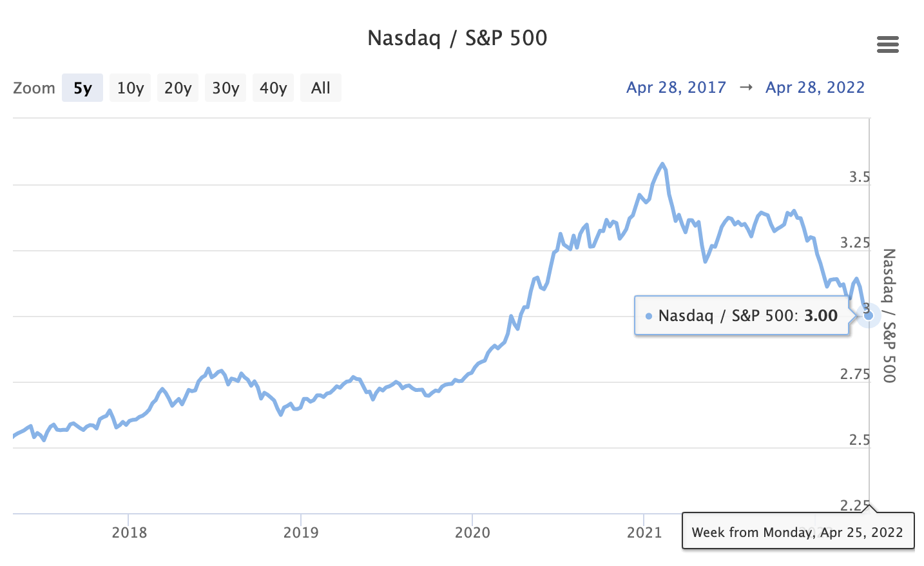Edit the end date Apr 28, 2022
This screenshot has width=924, height=566.
click(x=815, y=88)
